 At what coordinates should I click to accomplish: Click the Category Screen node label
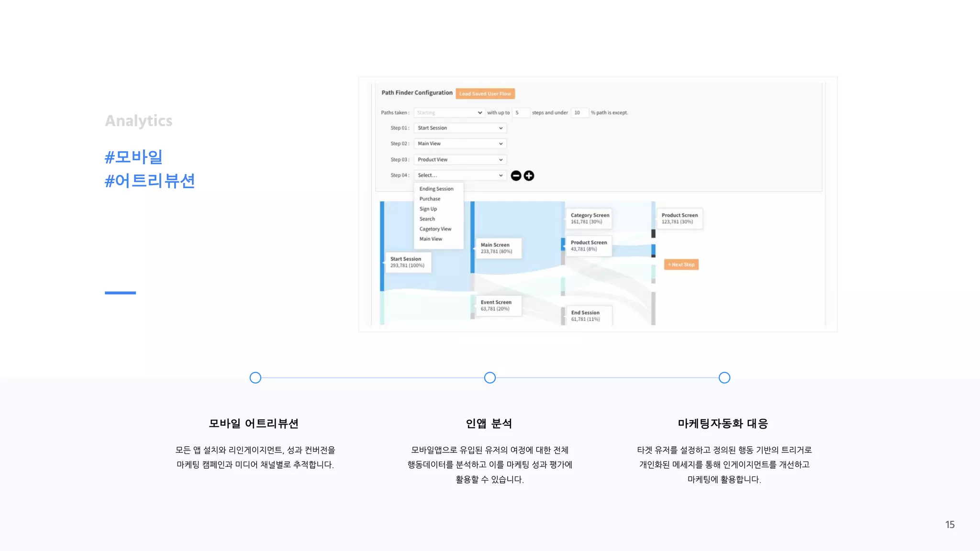(x=590, y=219)
